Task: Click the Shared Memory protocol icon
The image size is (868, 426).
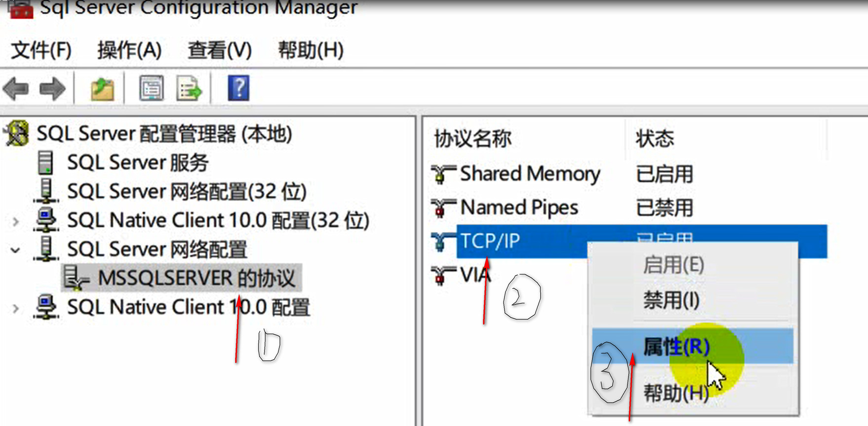Action: click(x=443, y=174)
